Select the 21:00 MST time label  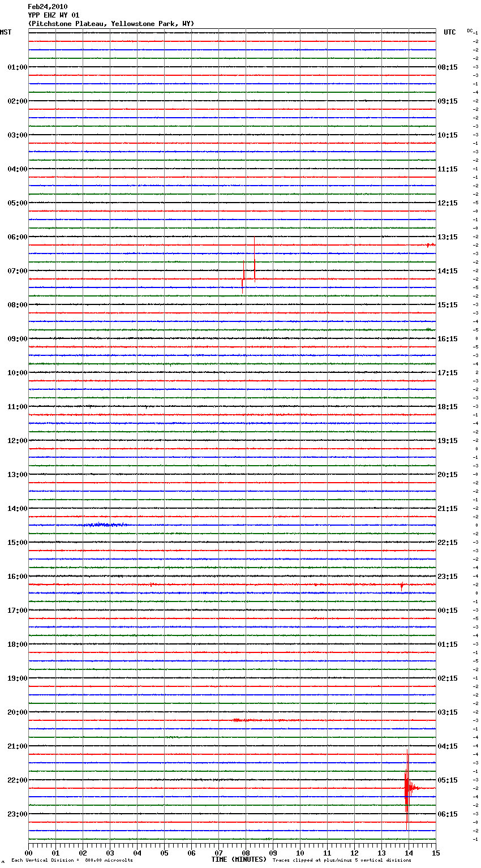point(18,746)
